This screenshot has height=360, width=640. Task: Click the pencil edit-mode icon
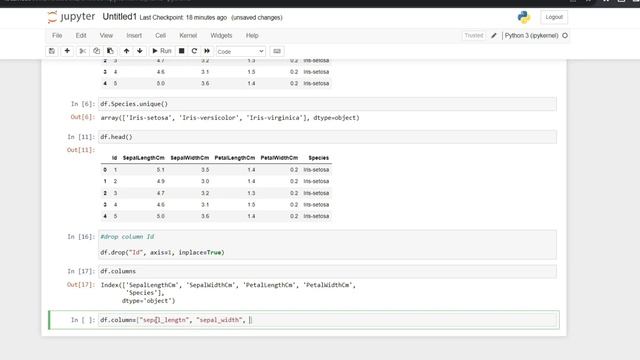[x=493, y=36]
